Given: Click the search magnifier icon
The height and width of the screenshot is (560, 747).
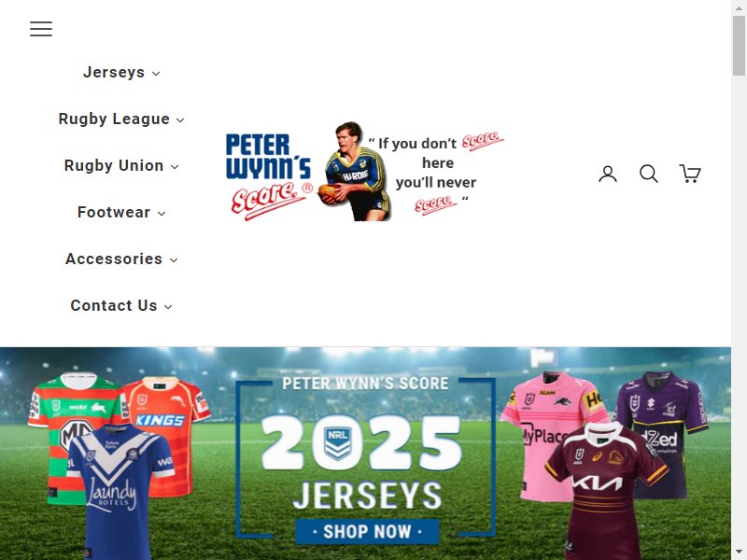Looking at the screenshot, I should 648,174.
